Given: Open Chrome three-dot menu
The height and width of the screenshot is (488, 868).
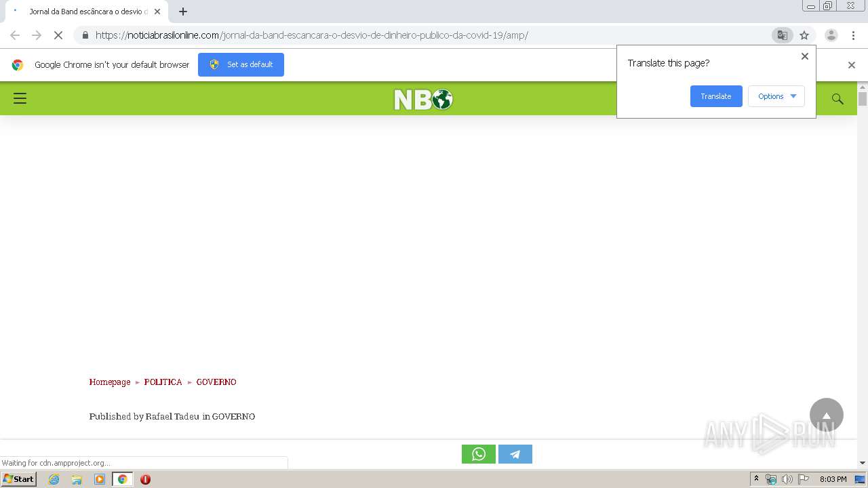Looking at the screenshot, I should pyautogui.click(x=853, y=35).
